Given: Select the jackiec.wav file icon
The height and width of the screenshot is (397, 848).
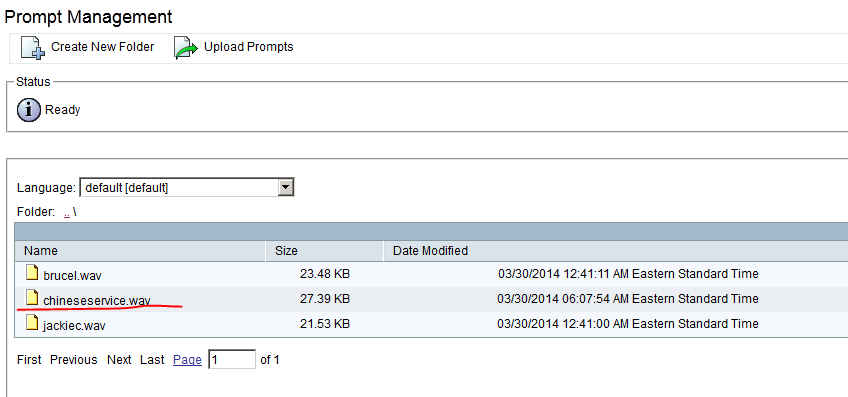Looking at the screenshot, I should click(x=32, y=323).
